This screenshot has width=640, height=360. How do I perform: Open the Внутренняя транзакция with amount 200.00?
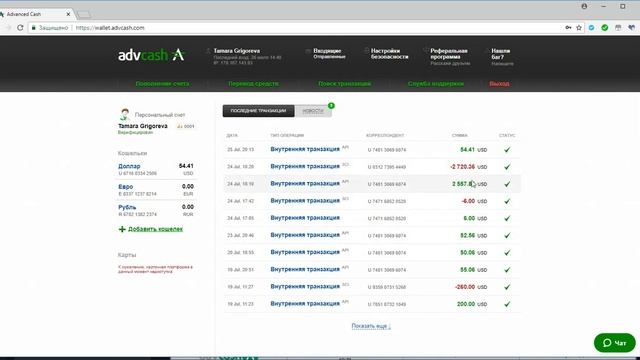pos(305,304)
